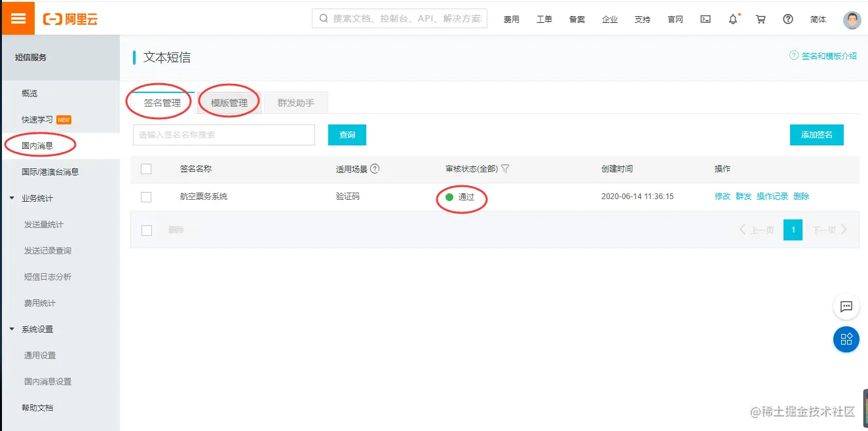Screen dimensions: 868x431
Task: Switch to 群发助手 tab
Action: pyautogui.click(x=296, y=103)
